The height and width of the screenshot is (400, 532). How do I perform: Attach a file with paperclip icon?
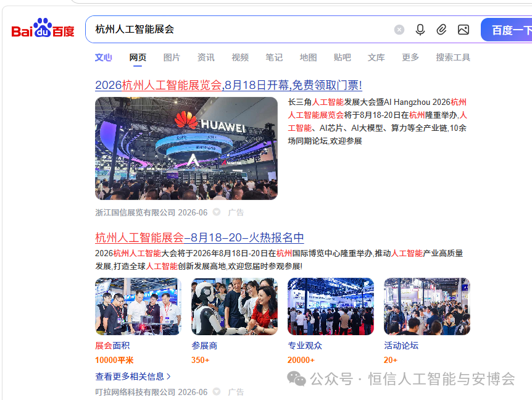tap(441, 30)
